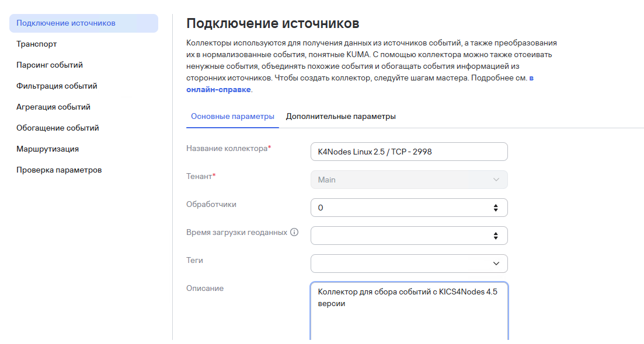Open the Тенант dropdown showing Main
The height and width of the screenshot is (344, 644).
click(x=409, y=180)
